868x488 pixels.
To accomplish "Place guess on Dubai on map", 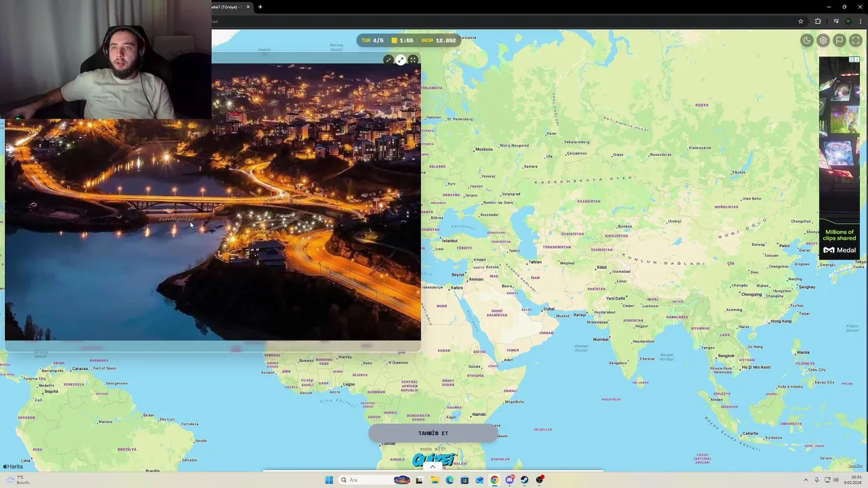I will pos(549,309).
